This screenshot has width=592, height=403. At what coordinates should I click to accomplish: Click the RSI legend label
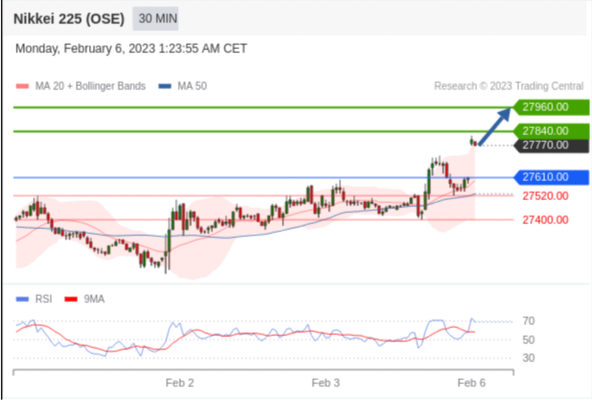pos(43,299)
